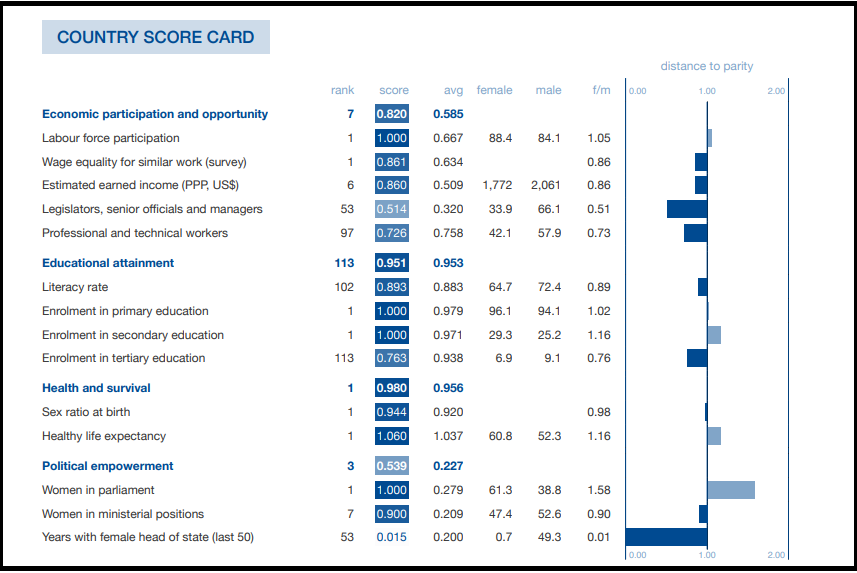Select 'Enrolment in tertiary education' label
Screen dimensions: 857x573
pos(124,358)
